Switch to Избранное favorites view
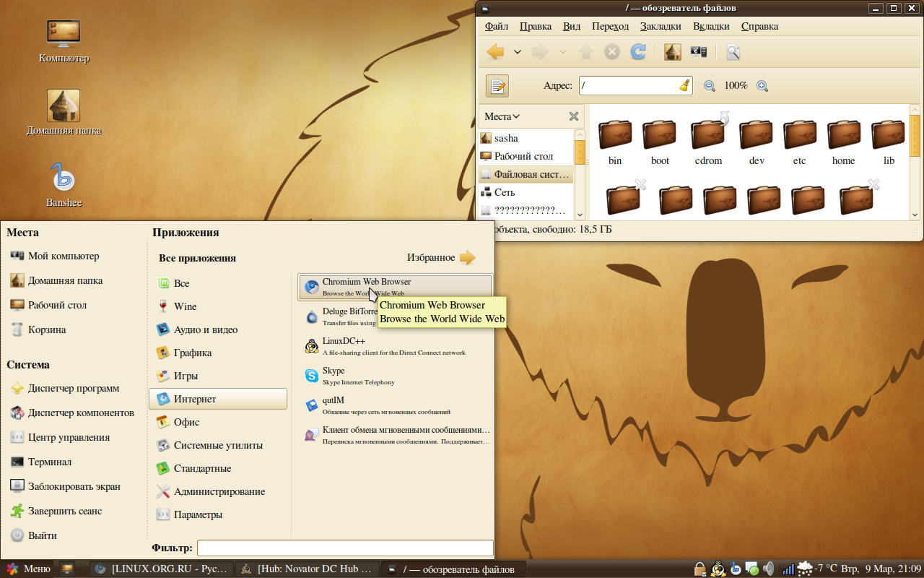 pyautogui.click(x=441, y=258)
